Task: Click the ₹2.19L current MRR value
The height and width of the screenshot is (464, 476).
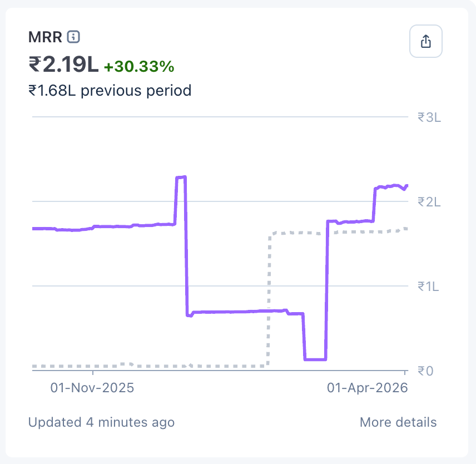Action: (x=63, y=66)
